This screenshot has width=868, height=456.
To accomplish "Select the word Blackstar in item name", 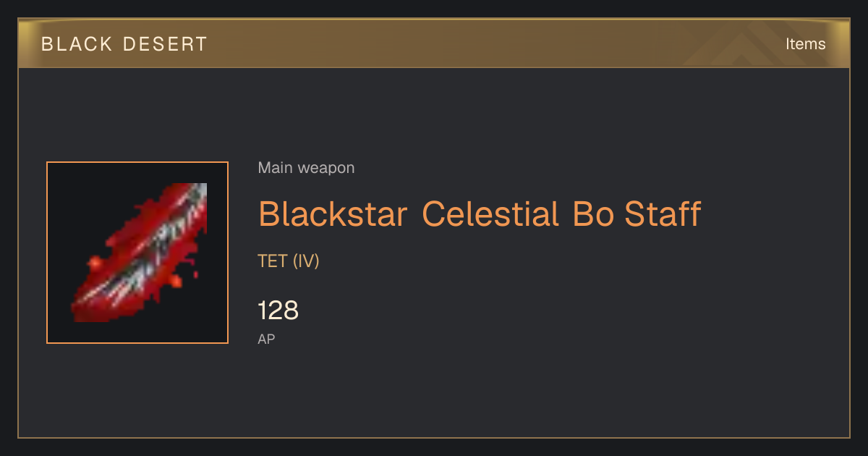I will (333, 214).
